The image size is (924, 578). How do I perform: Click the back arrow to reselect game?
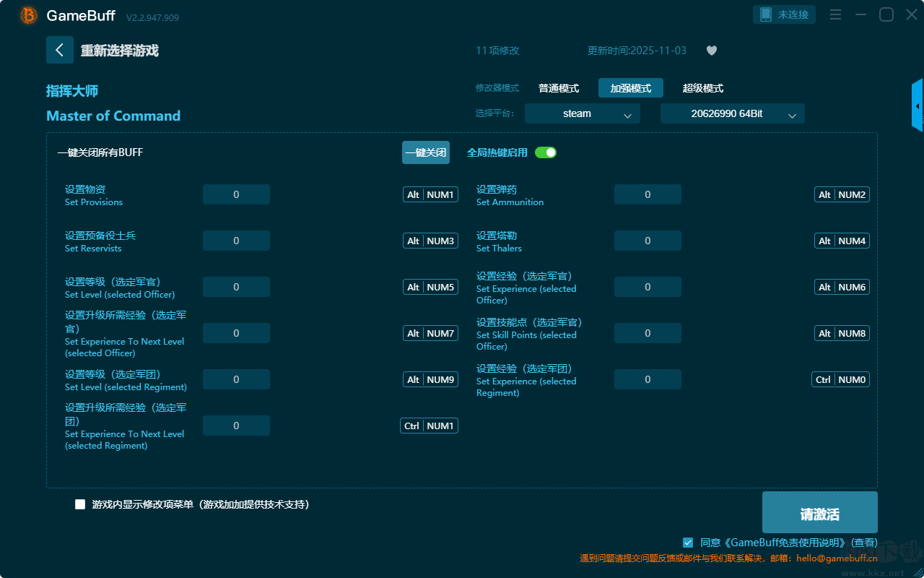click(x=60, y=50)
